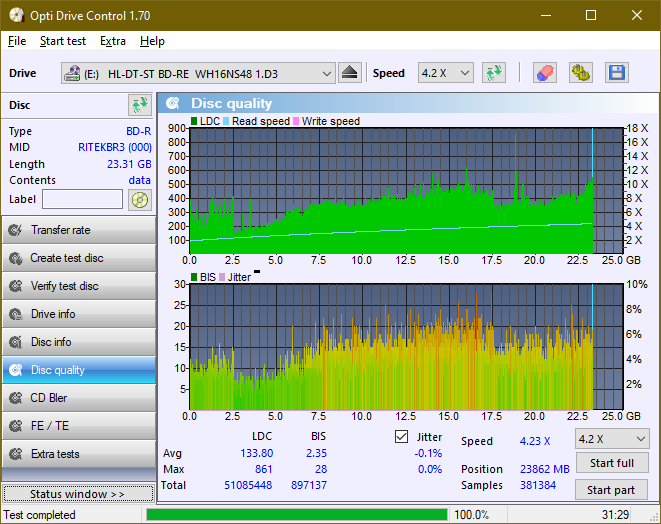The image size is (661, 524).
Task: Click the Position value 23862 MB
Action: (545, 469)
